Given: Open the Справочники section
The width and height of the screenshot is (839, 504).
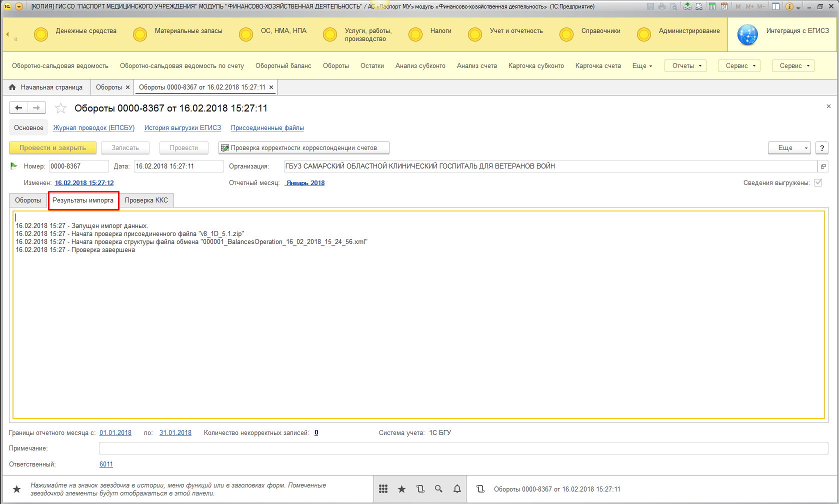Looking at the screenshot, I should 600,31.
